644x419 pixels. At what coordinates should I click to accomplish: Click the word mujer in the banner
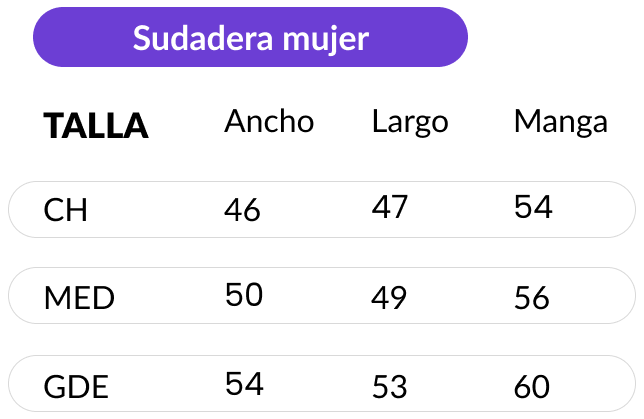[x=326, y=40]
